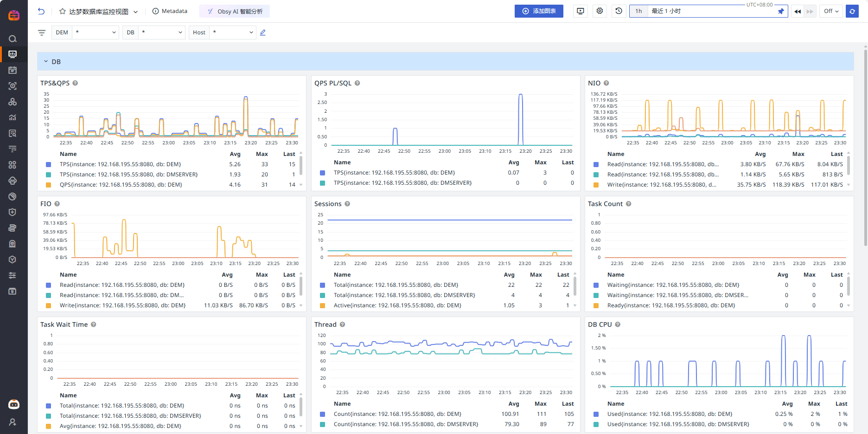
Task: Show help for TPS&QPS panel
Action: [x=75, y=83]
